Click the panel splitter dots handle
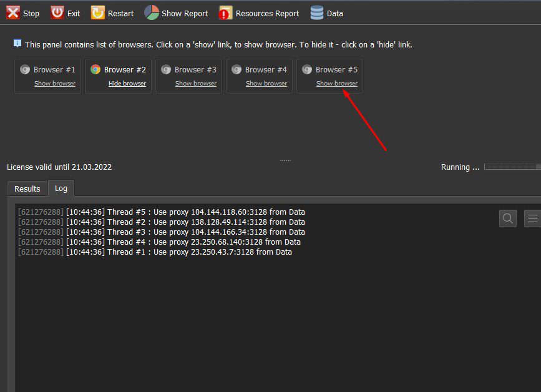This screenshot has height=392, width=541. (285, 160)
